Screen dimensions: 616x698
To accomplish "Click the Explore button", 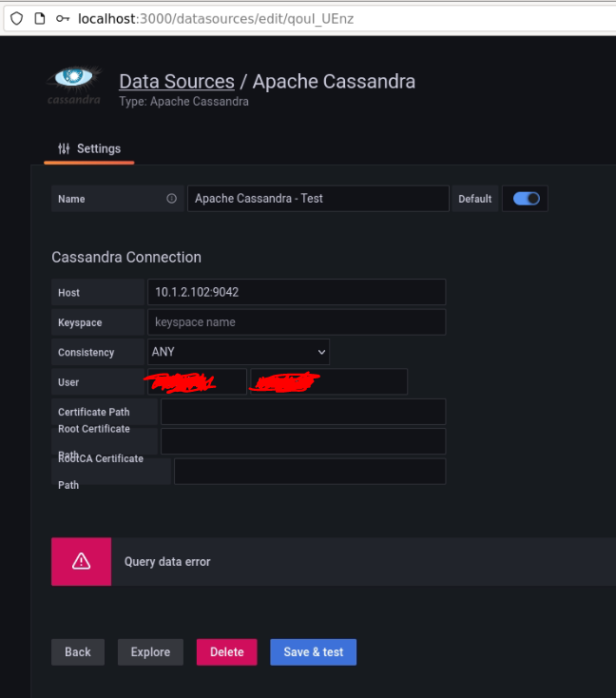I will pyautogui.click(x=150, y=652).
